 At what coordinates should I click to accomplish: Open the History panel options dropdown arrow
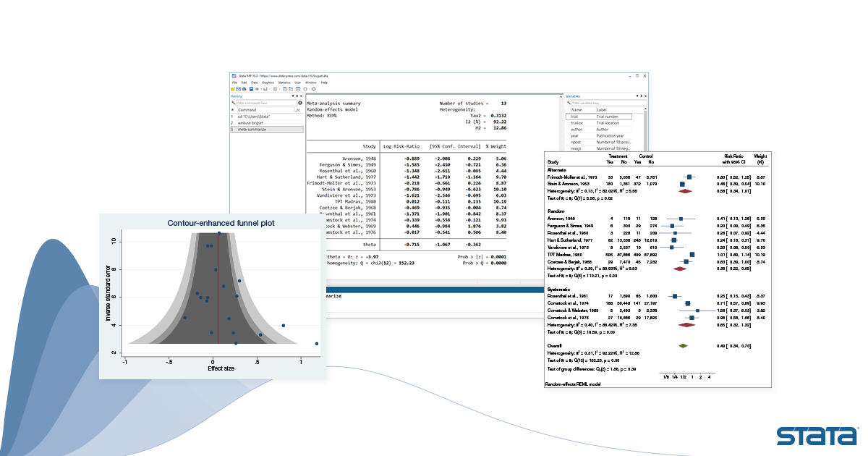pos(293,96)
